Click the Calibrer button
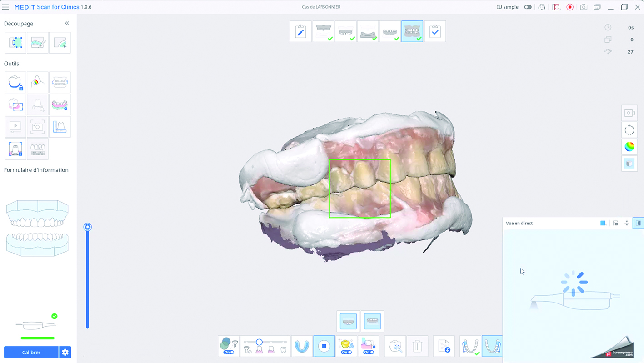This screenshot has width=644, height=363. tap(31, 352)
